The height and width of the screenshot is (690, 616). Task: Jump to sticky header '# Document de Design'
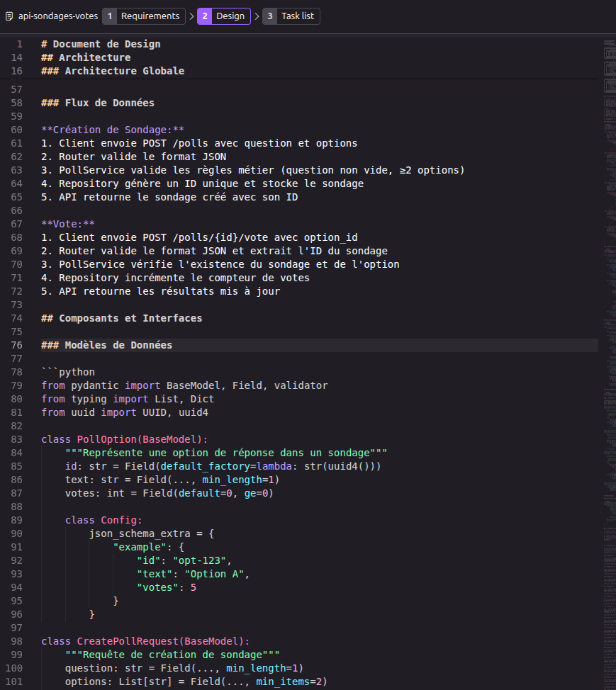(x=101, y=44)
